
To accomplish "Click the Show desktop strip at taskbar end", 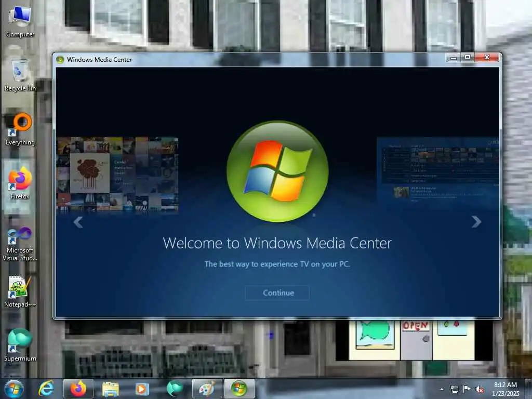I will point(528,389).
